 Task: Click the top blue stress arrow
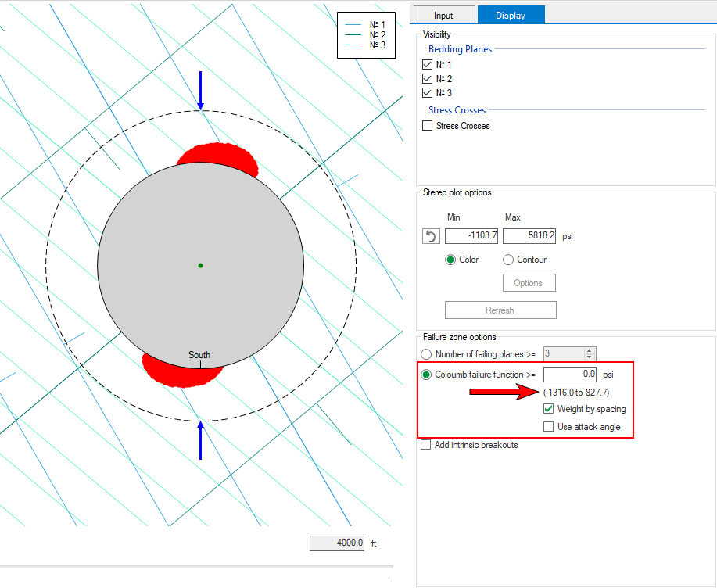201,90
